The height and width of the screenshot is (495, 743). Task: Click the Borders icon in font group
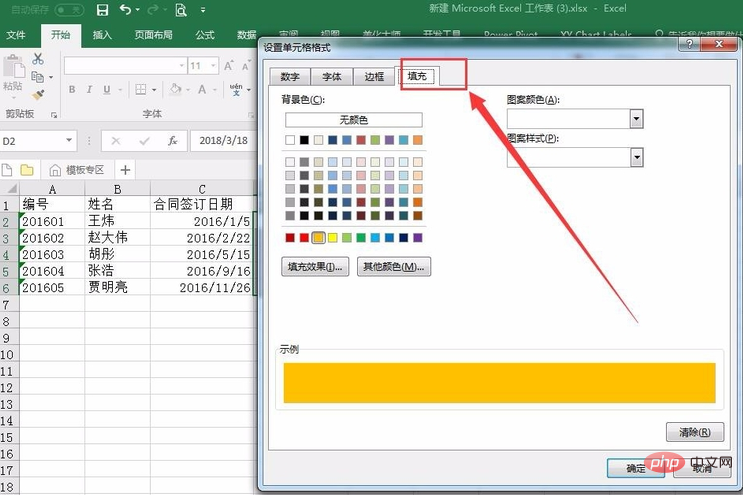tap(141, 89)
